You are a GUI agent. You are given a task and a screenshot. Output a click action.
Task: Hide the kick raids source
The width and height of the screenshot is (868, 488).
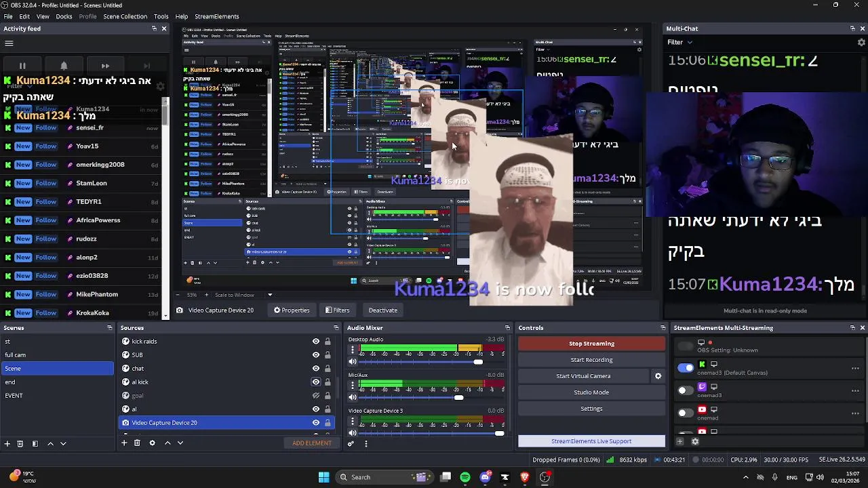coord(315,342)
